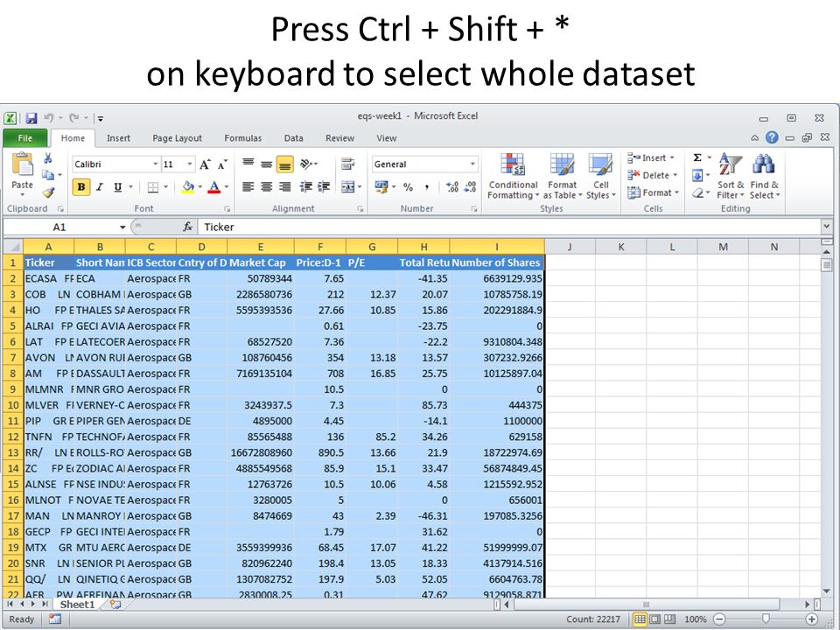
Task: Toggle Bold formatting
Action: 81,187
